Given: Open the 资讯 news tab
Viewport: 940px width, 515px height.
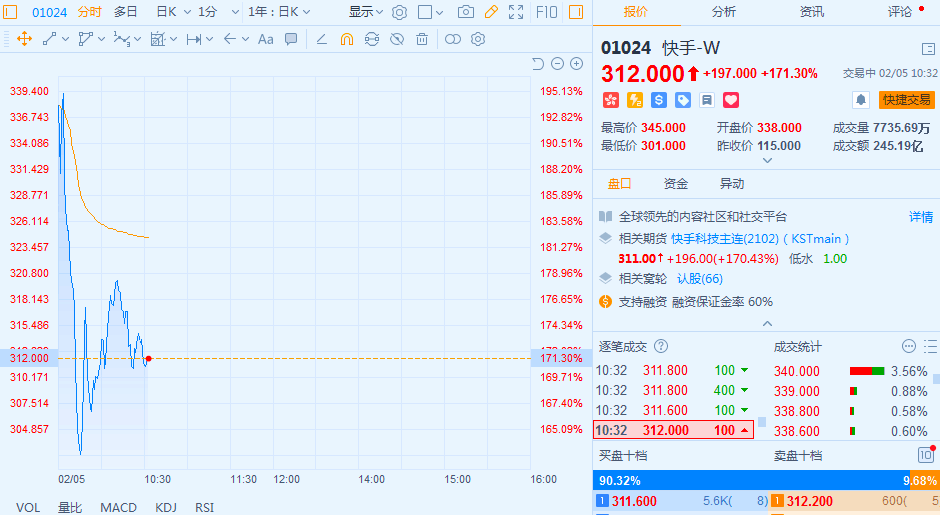Looking at the screenshot, I should tap(812, 12).
